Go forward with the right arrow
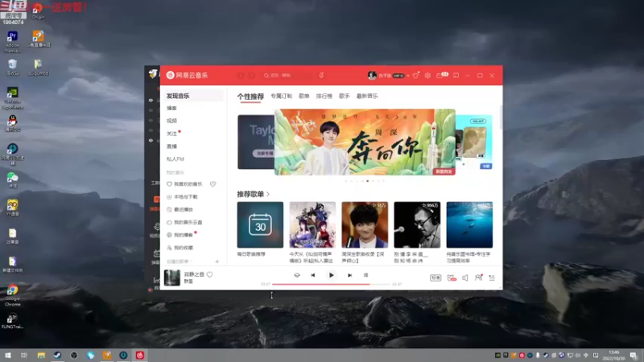 pyautogui.click(x=252, y=76)
